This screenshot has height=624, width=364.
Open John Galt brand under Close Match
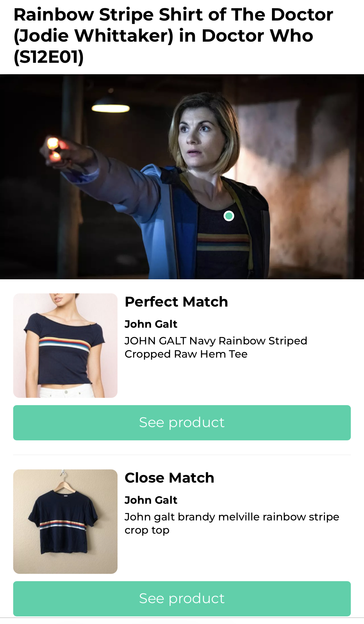click(151, 500)
